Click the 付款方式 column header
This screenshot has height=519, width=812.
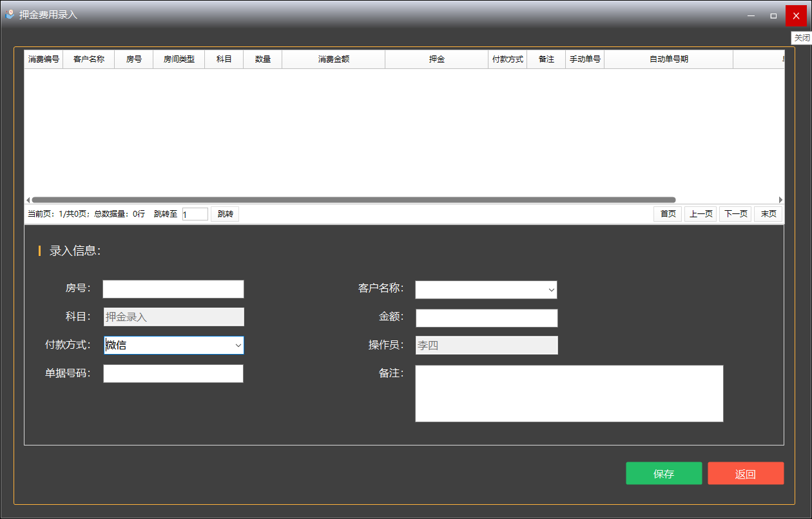click(507, 59)
